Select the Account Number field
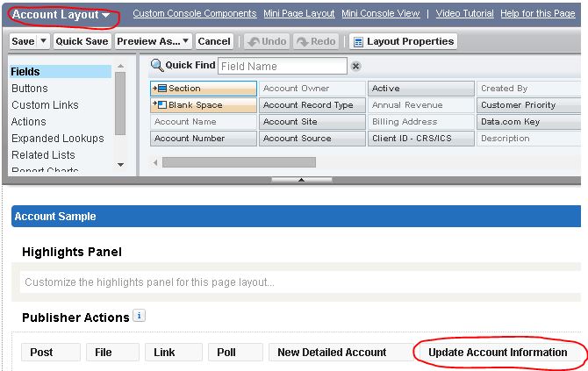588x371 pixels. [x=204, y=139]
